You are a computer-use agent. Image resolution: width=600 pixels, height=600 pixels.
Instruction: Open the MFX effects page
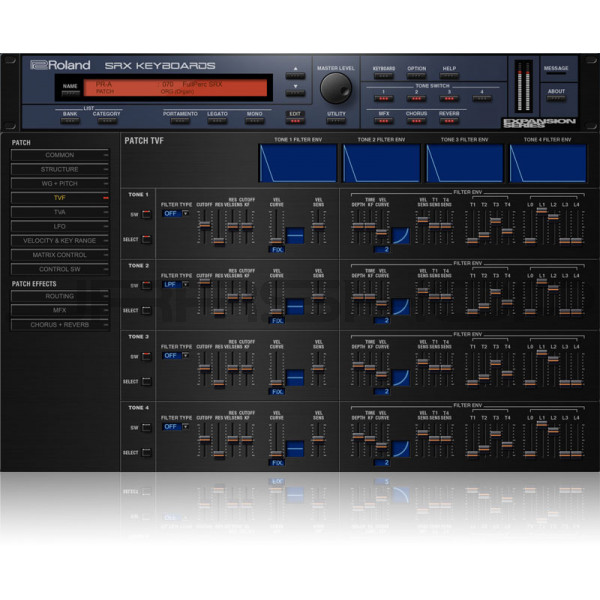click(x=60, y=310)
